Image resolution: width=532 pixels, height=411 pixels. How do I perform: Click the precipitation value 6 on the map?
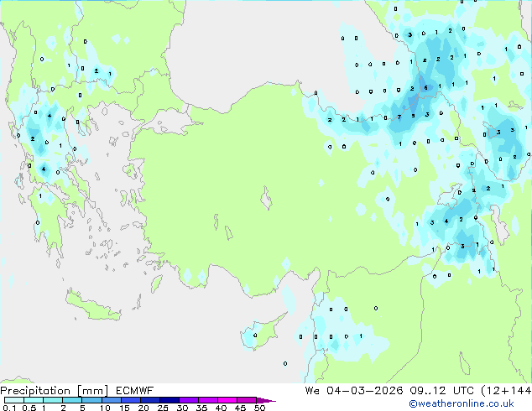click(x=426, y=88)
